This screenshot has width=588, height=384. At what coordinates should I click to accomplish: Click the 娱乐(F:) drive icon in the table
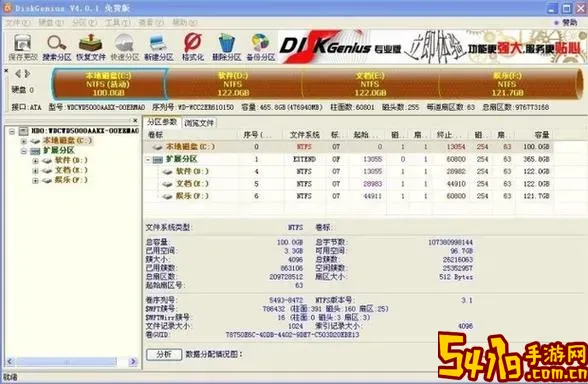coord(167,196)
